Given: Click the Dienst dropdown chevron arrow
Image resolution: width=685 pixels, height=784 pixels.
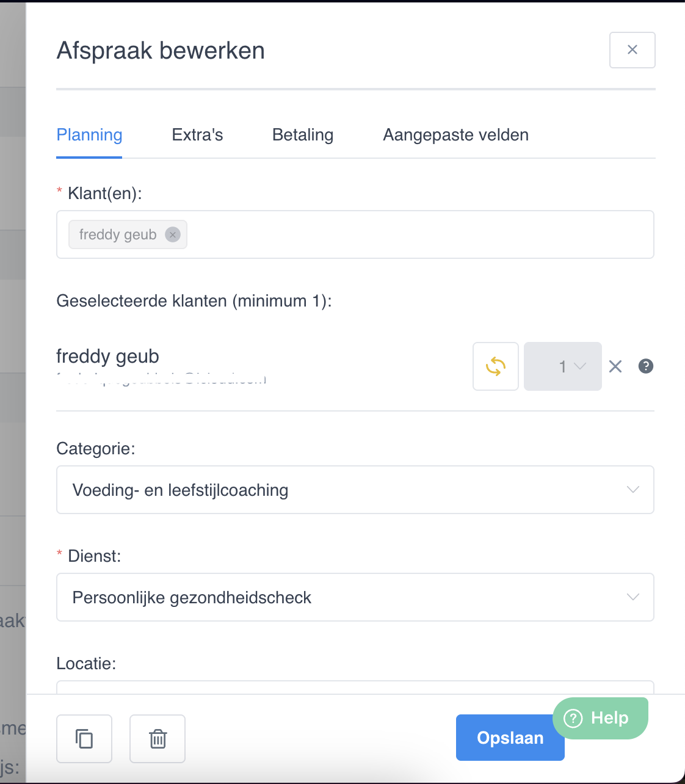Looking at the screenshot, I should 633,597.
